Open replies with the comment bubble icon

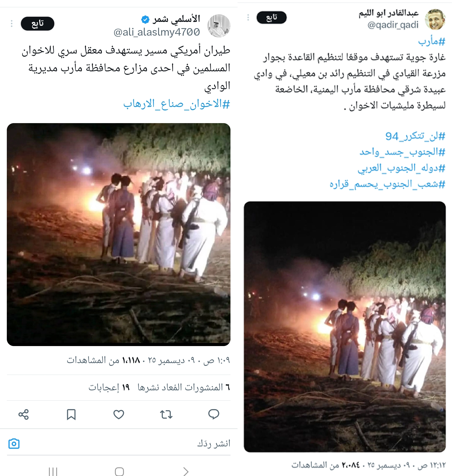[214, 414]
